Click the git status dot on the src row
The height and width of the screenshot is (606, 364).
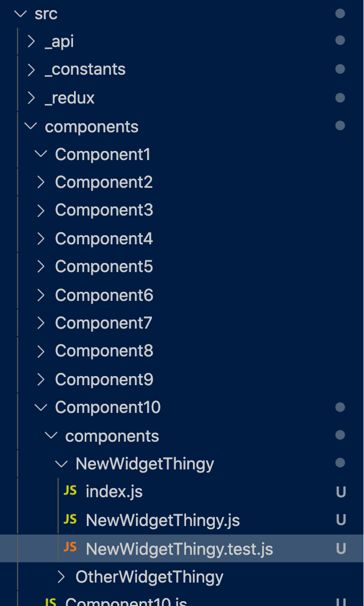click(340, 14)
